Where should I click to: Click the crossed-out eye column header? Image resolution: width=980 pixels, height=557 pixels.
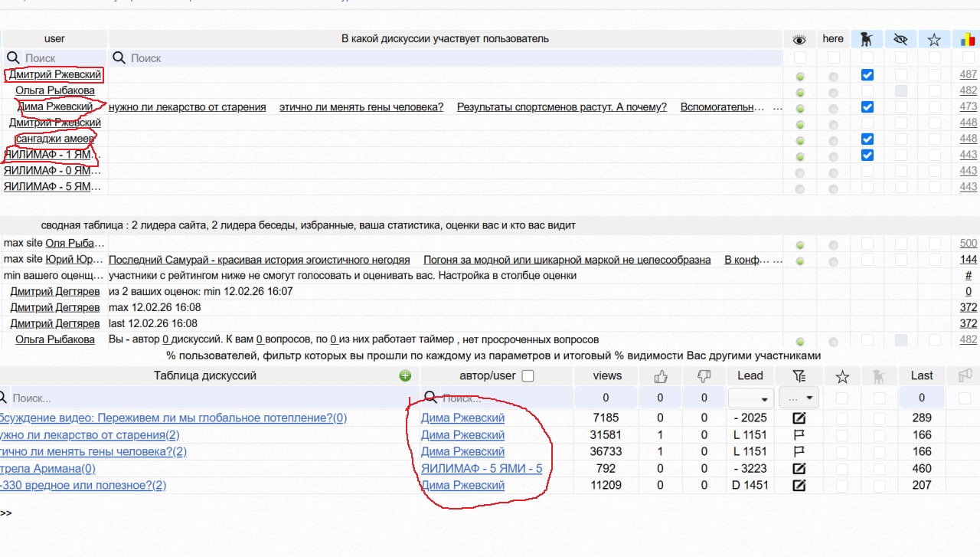tap(900, 39)
